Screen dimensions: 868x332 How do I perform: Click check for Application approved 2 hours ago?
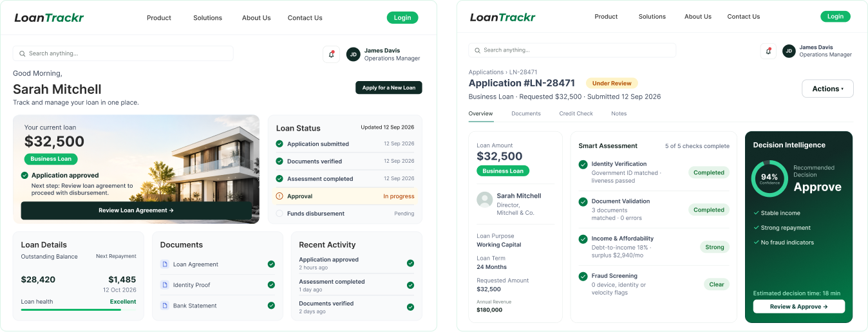click(410, 263)
